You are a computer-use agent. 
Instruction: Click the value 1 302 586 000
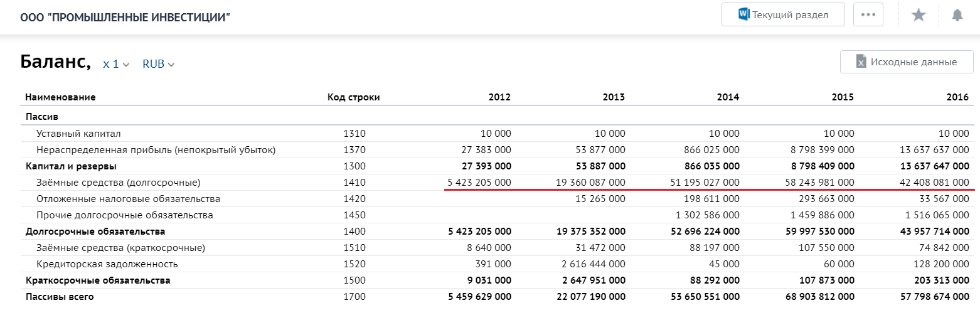pyautogui.click(x=709, y=215)
